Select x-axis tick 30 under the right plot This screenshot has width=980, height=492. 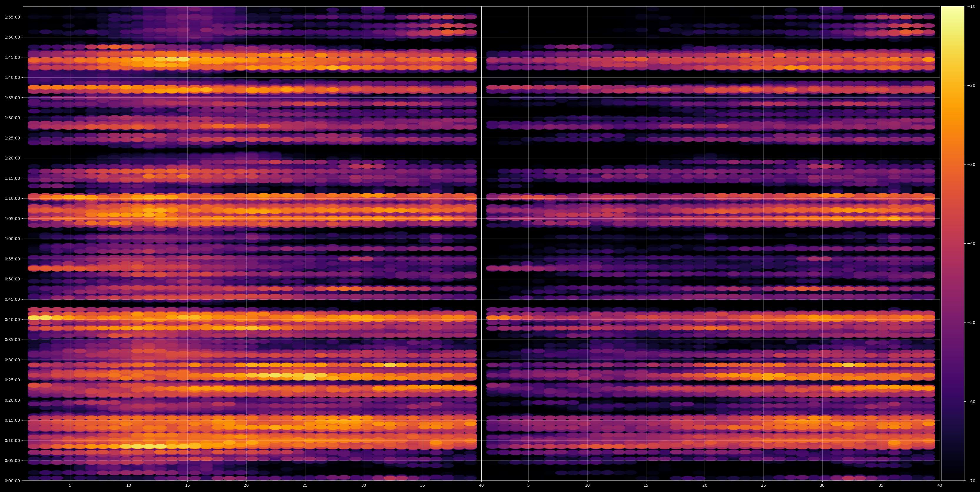point(822,485)
